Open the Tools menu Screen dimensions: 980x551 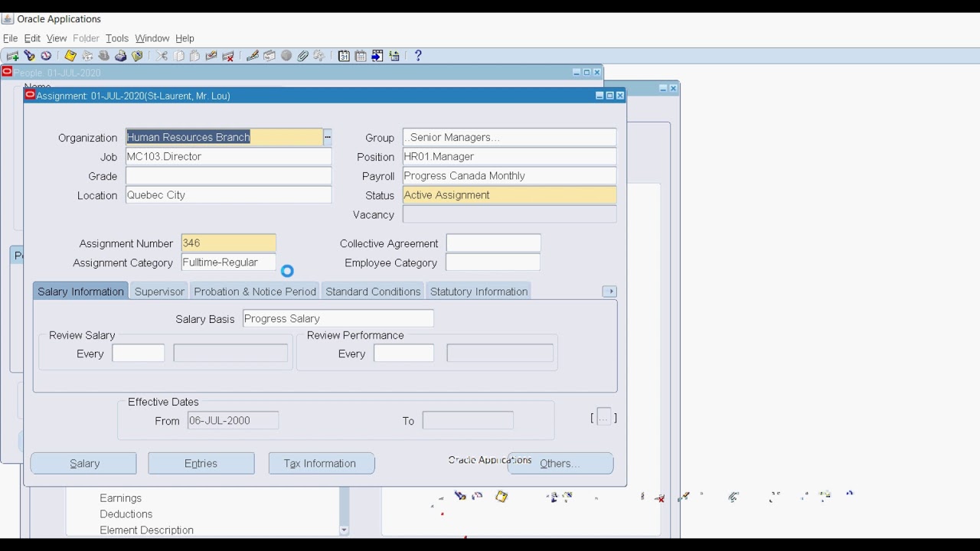[x=117, y=38]
